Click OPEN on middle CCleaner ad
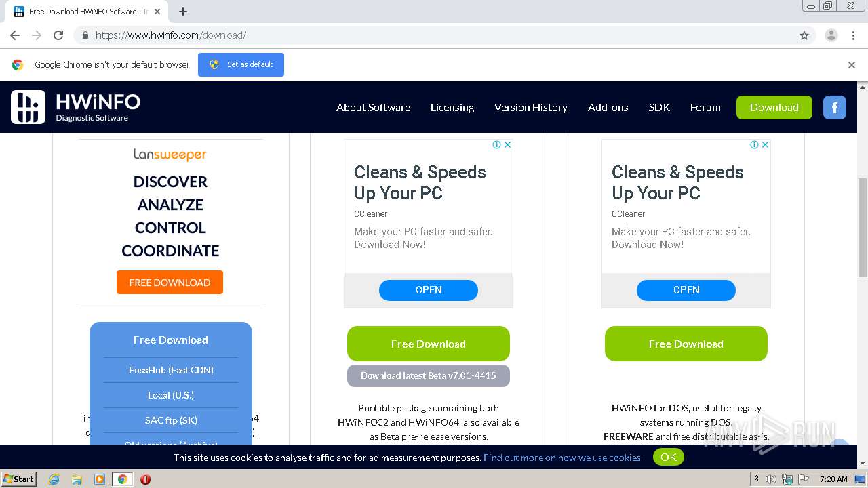The image size is (868, 488). coord(429,290)
